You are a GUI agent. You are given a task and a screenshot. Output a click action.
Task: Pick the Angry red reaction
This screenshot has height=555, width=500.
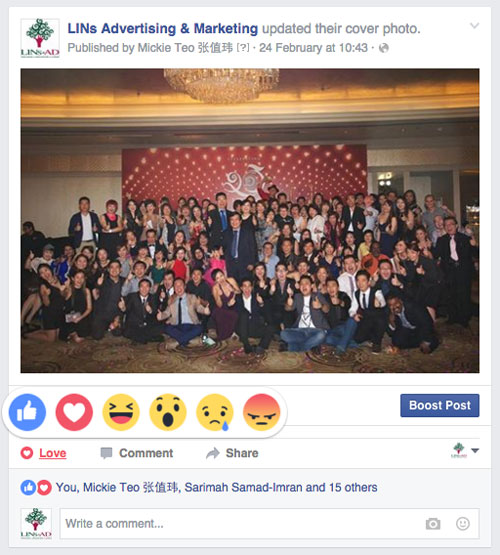click(x=262, y=412)
